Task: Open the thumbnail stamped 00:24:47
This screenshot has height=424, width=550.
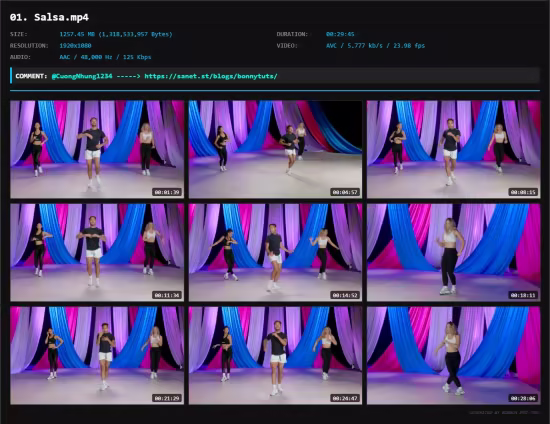Action: (275, 356)
